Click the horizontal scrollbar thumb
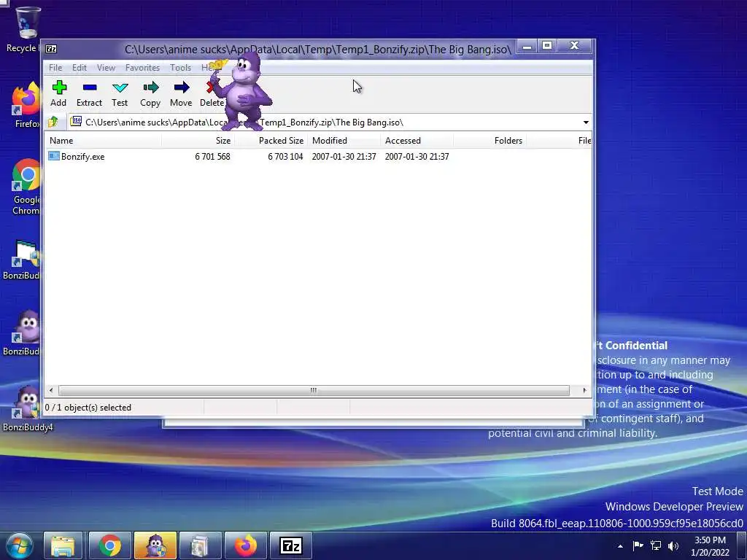 pos(314,391)
